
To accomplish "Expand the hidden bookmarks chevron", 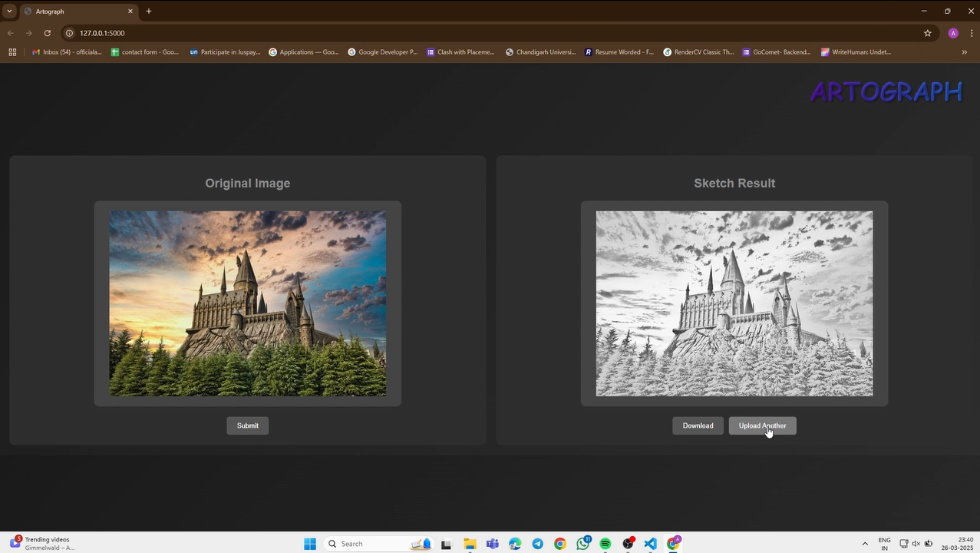I will [x=964, y=52].
